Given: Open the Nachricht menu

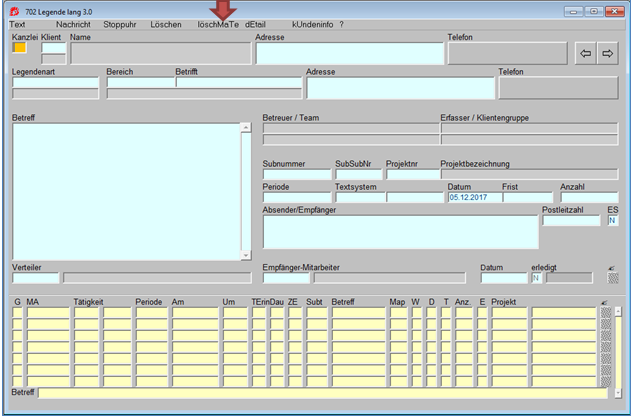Looking at the screenshot, I should [74, 24].
